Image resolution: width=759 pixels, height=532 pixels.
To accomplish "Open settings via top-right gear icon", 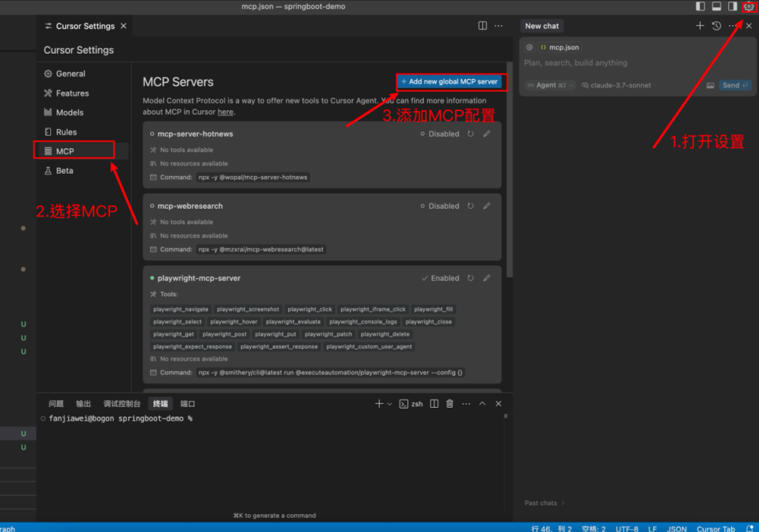I will click(749, 7).
